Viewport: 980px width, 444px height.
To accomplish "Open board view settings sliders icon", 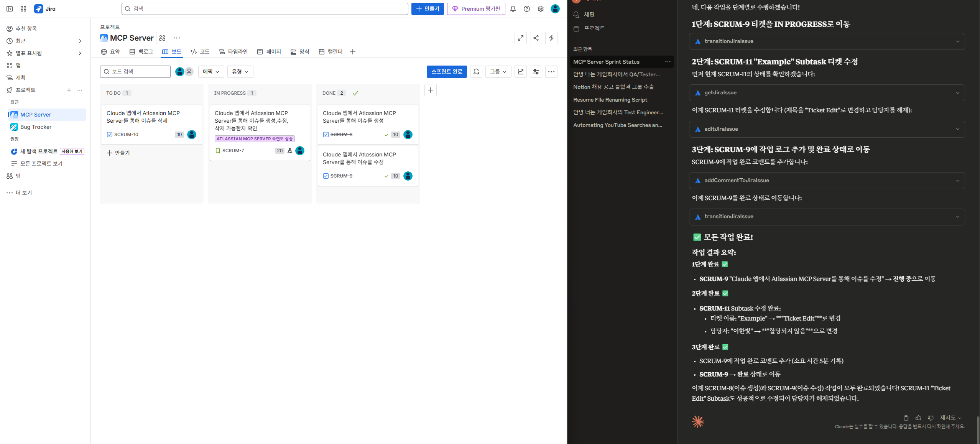I will 536,72.
